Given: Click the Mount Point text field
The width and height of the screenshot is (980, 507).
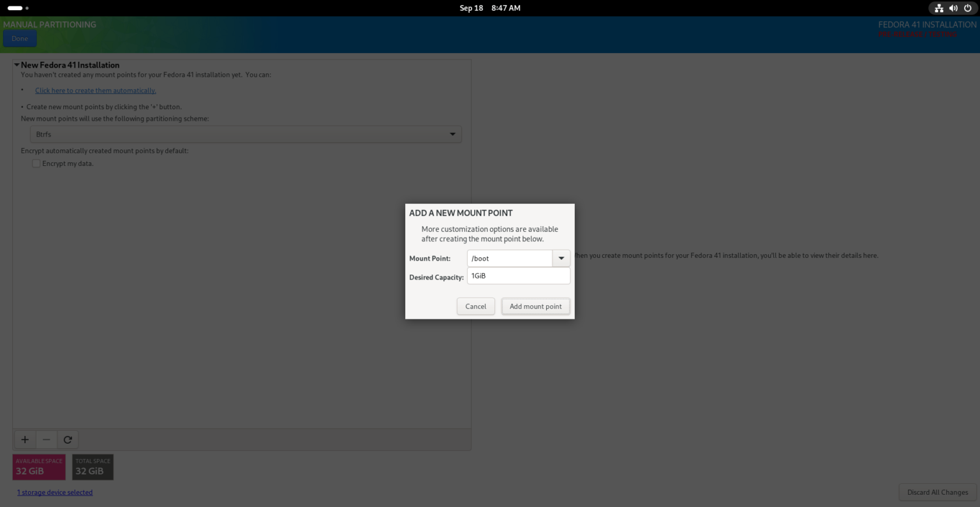Looking at the screenshot, I should click(509, 258).
